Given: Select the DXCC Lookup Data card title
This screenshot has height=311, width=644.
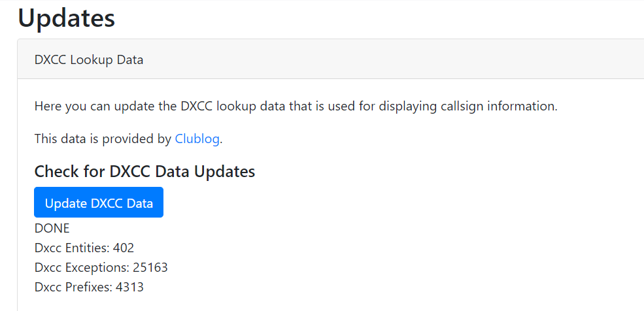Looking at the screenshot, I should tap(89, 60).
